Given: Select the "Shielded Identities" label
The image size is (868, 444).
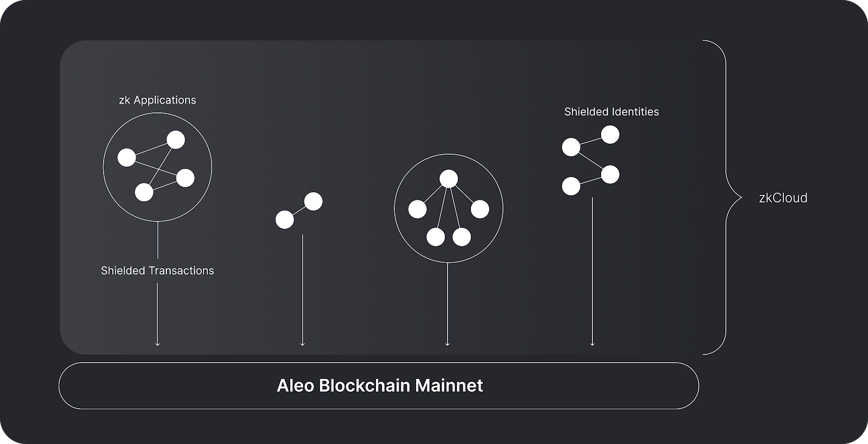Looking at the screenshot, I should (x=611, y=112).
